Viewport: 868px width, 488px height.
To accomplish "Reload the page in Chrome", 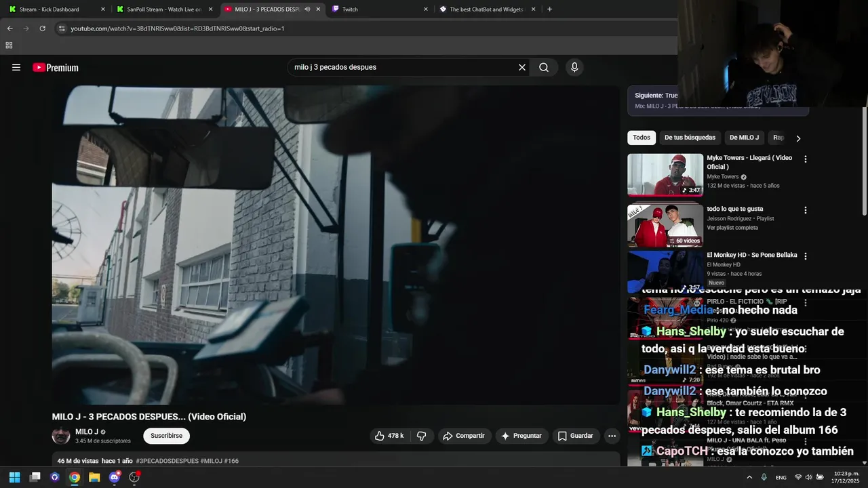I will pos(42,28).
